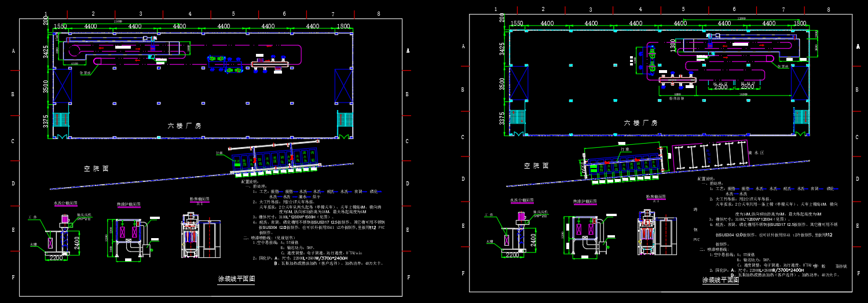Click the 空院面 text in the left drawing

pos(96,169)
